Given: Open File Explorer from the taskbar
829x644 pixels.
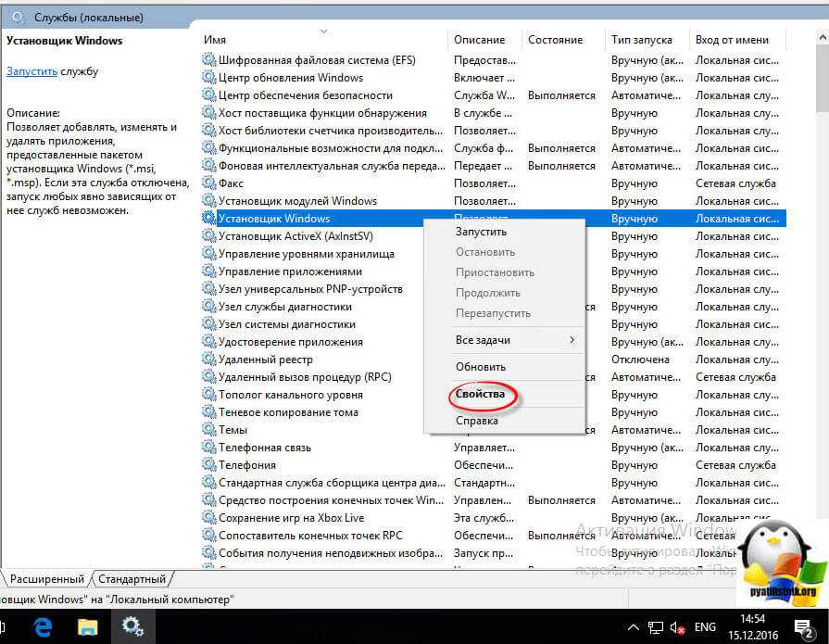Looking at the screenshot, I should pos(87,627).
